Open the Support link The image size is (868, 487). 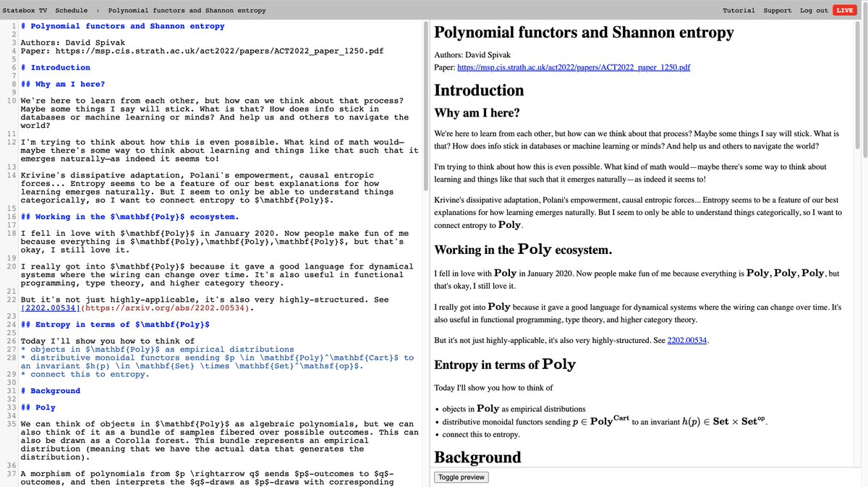pos(777,10)
